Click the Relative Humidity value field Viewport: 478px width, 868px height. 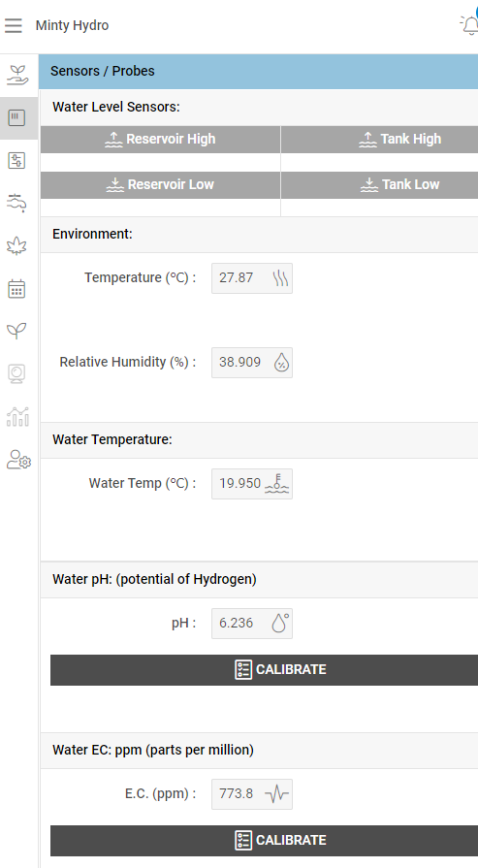click(x=252, y=363)
